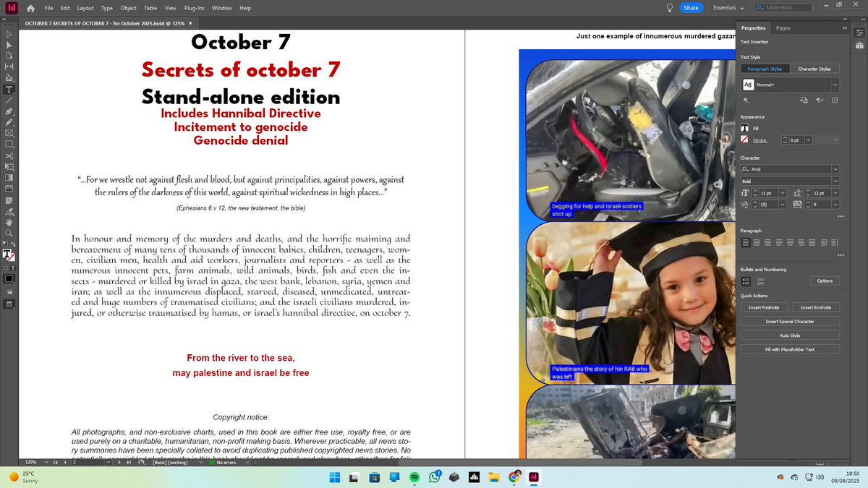Viewport: 868px width, 488px height.
Task: Open the 11 pt font size dropdown
Action: click(x=783, y=193)
